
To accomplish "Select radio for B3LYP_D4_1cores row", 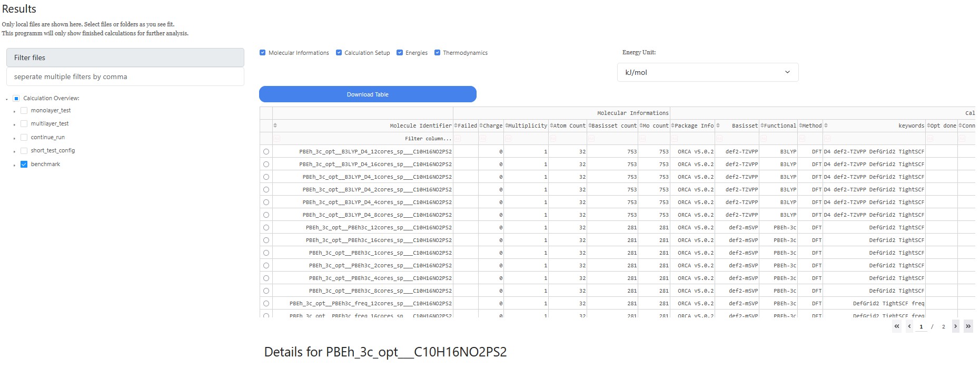I will 266,177.
